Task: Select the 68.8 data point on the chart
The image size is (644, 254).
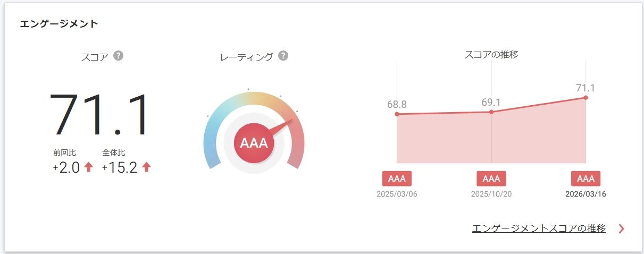Action: (397, 114)
